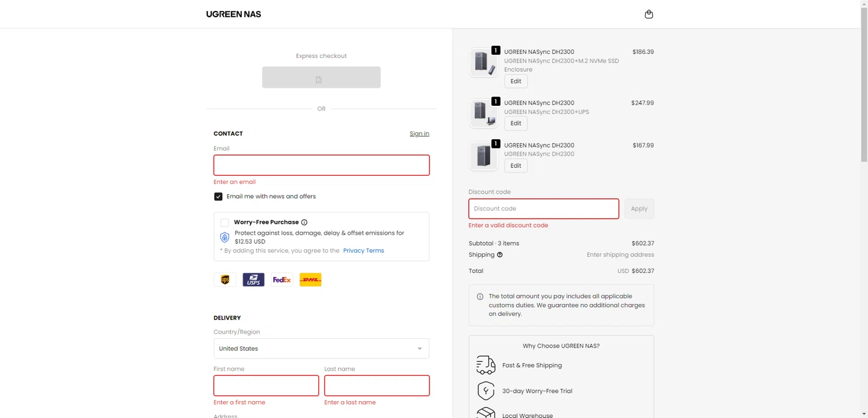The width and height of the screenshot is (868, 418).
Task: Click the $167.99 DH2300 product thumbnail
Action: pos(483,156)
